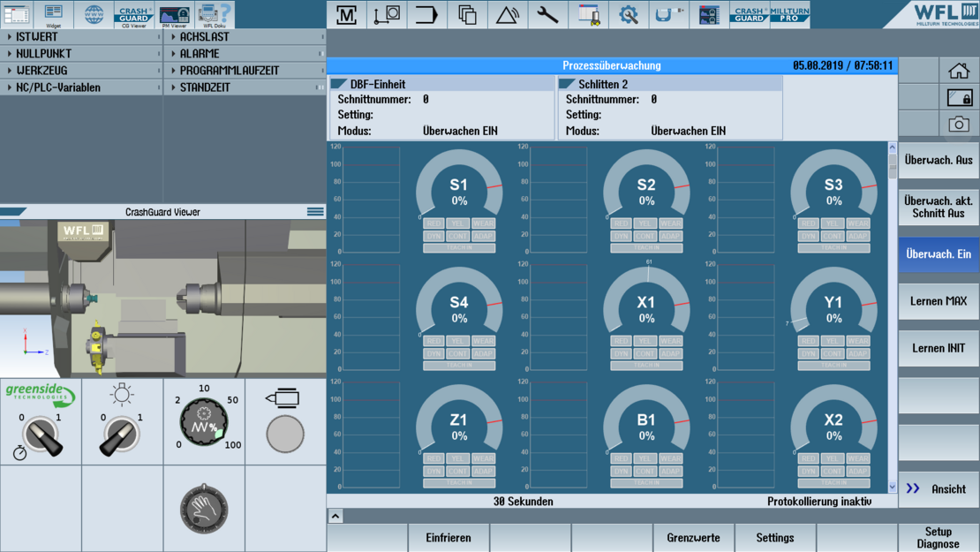Viewport: 980px width, 552px height.
Task: Click the gauge panel scrollbar down arrow
Action: 892,487
